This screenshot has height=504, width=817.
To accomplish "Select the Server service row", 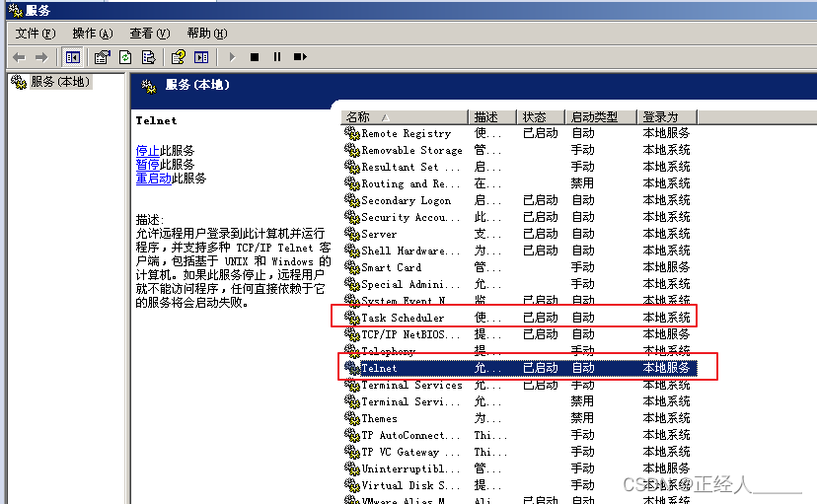I will click(519, 234).
